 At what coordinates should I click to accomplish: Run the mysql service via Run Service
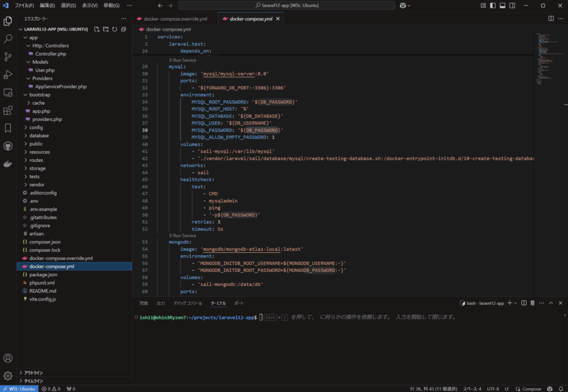point(183,60)
